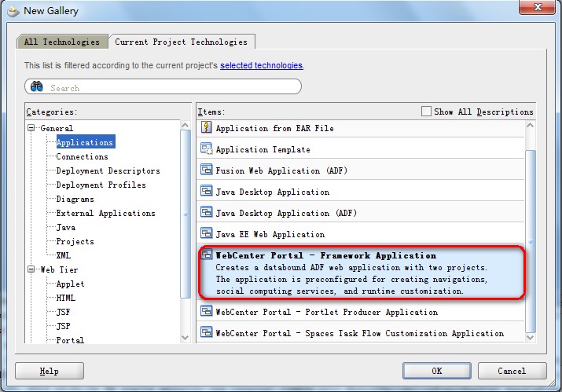Select the General root category label
Screen dimensions: 562x392
click(57, 128)
